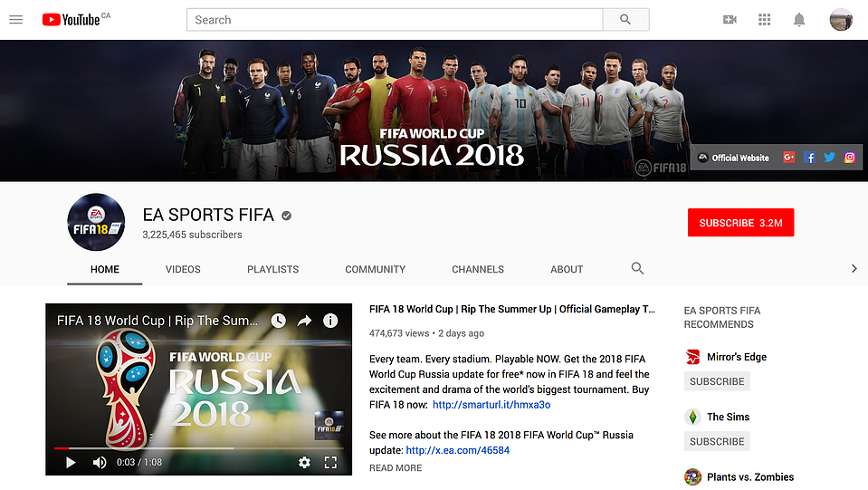
Task: Subscribe to The Sims channel
Action: 717,441
